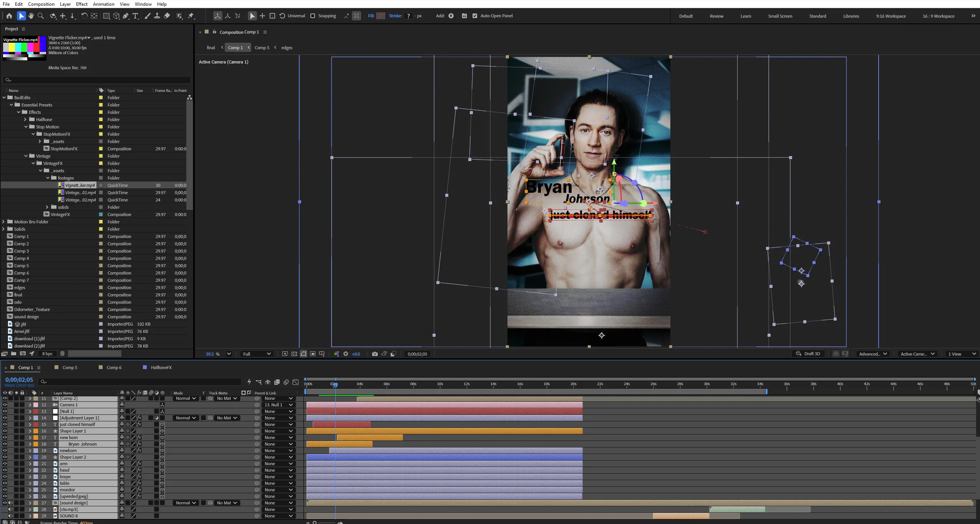Viewport: 980px width, 524px height.
Task: Uncheck Auto-Open Panel checkbox
Action: [475, 16]
